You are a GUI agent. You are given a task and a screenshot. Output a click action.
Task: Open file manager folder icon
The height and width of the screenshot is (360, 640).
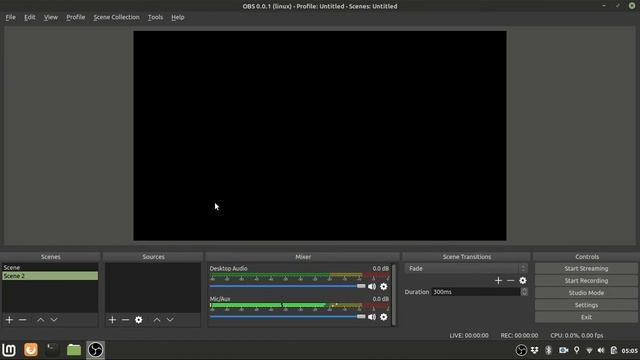74,350
